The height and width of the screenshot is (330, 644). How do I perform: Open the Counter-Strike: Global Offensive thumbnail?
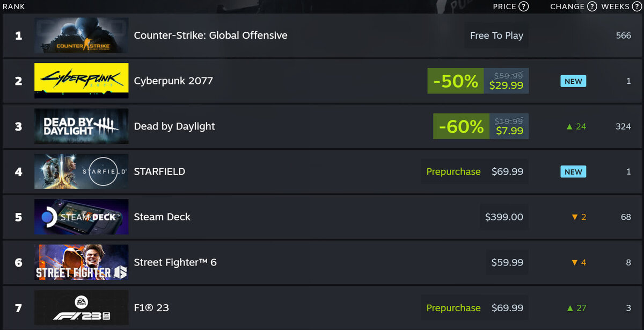(82, 35)
